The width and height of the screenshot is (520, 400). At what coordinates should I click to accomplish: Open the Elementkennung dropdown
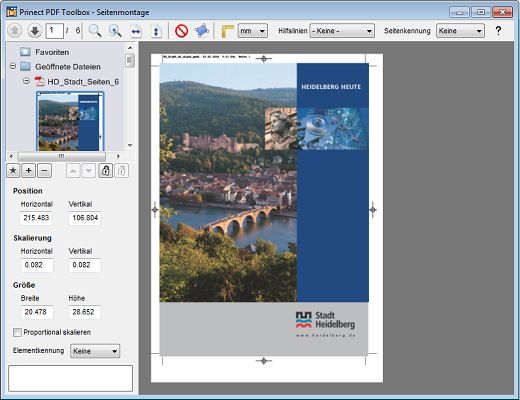[x=95, y=351]
